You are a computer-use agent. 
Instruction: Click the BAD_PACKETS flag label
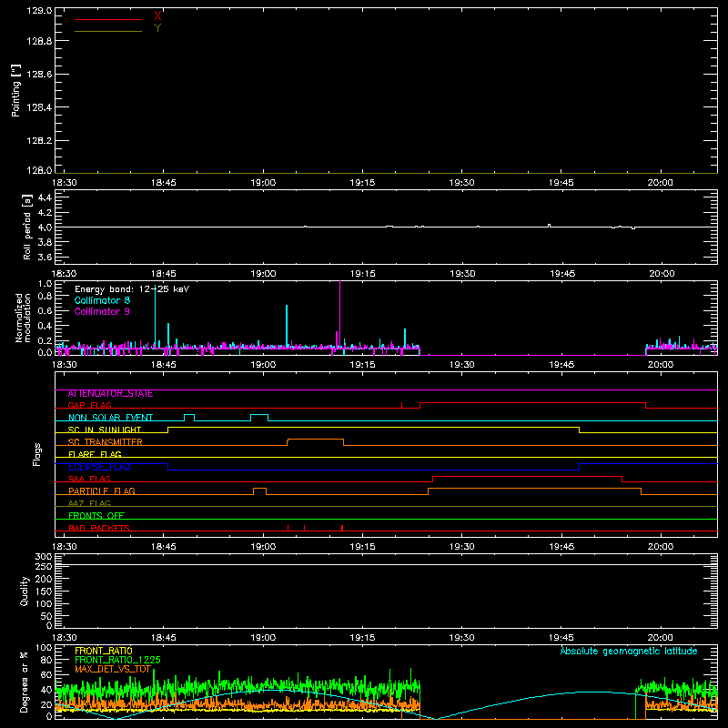(x=99, y=529)
